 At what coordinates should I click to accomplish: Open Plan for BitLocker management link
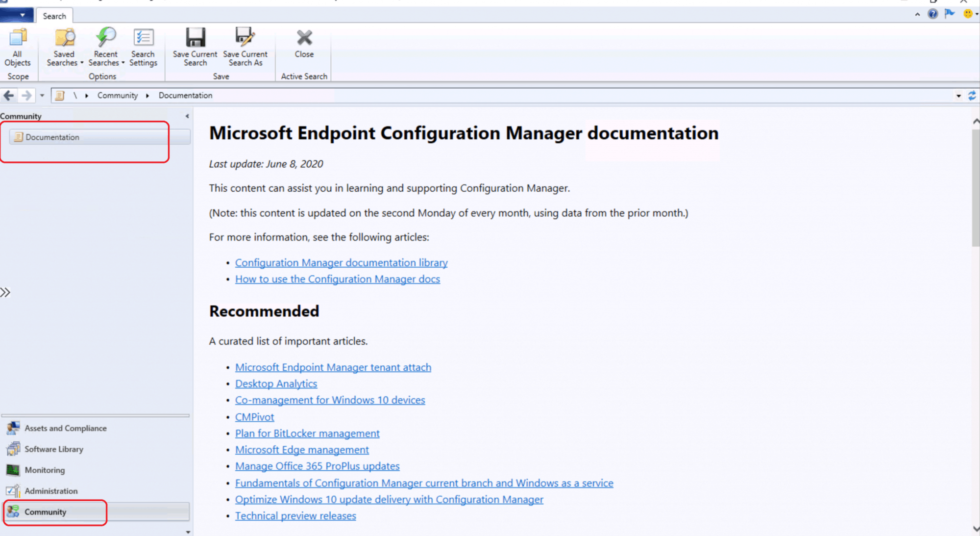tap(307, 434)
